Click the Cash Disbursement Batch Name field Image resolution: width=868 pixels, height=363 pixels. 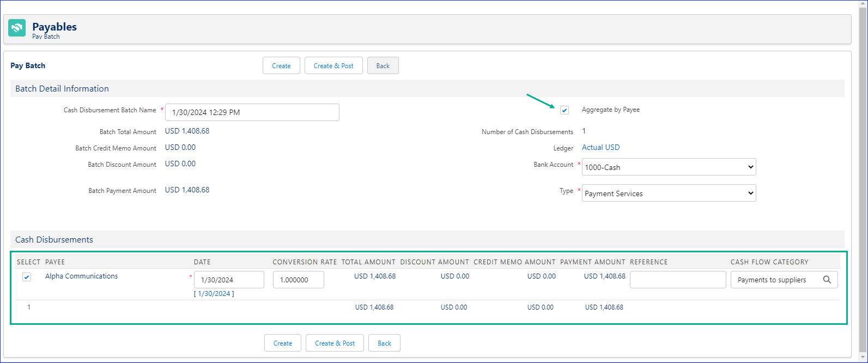coord(252,112)
